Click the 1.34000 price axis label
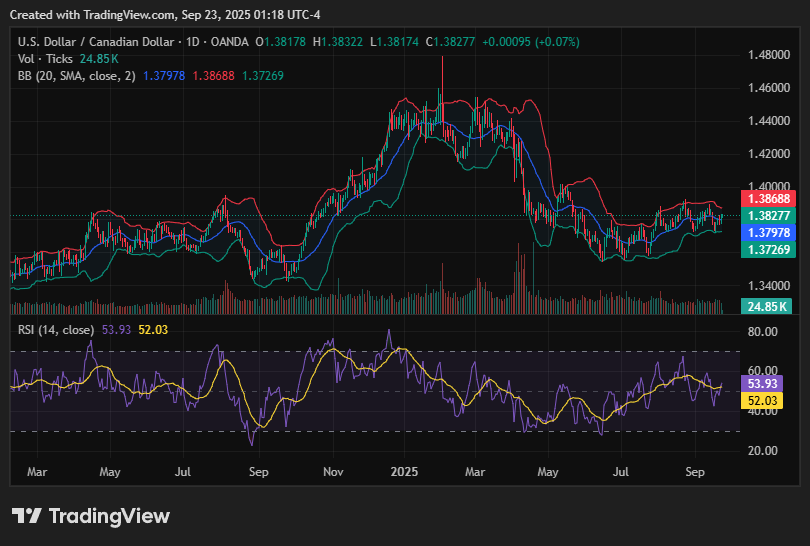810x546 pixels. pos(769,286)
